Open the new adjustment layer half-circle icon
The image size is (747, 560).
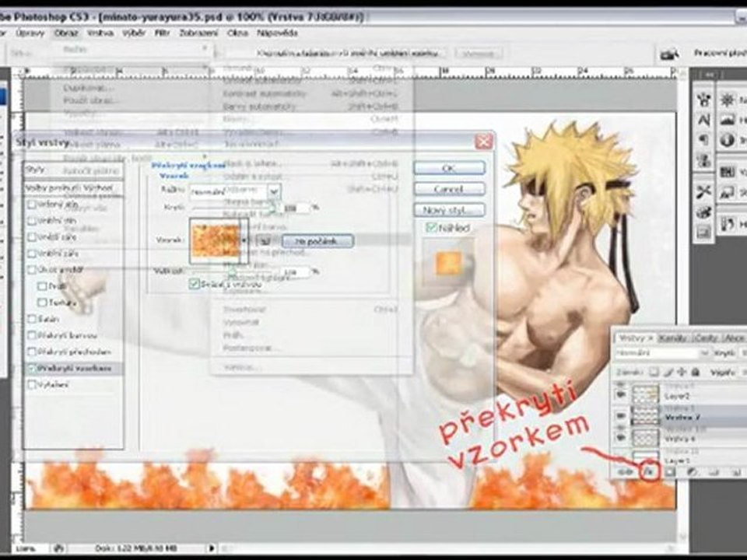693,471
